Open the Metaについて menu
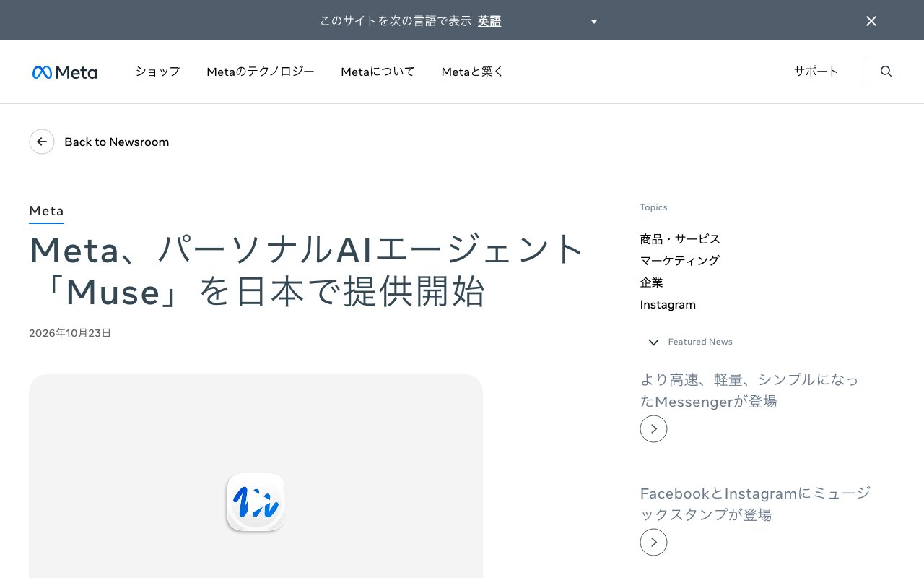The height and width of the screenshot is (578, 924). [x=378, y=72]
